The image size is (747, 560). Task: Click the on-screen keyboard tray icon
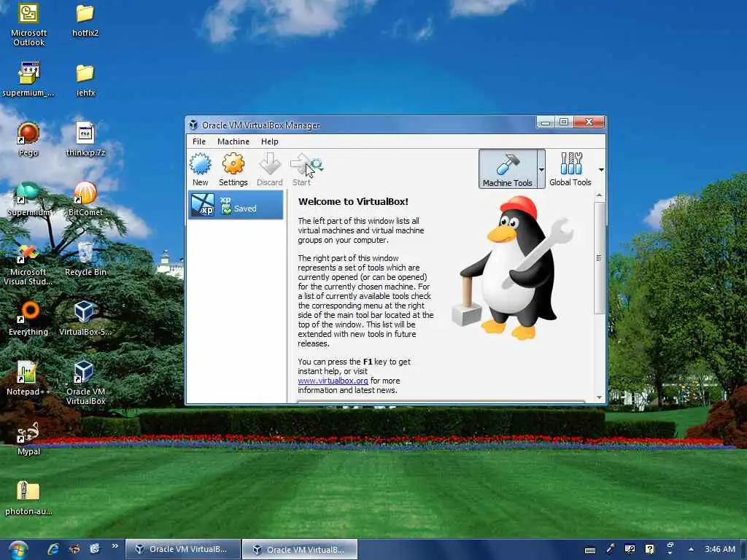pos(589,550)
